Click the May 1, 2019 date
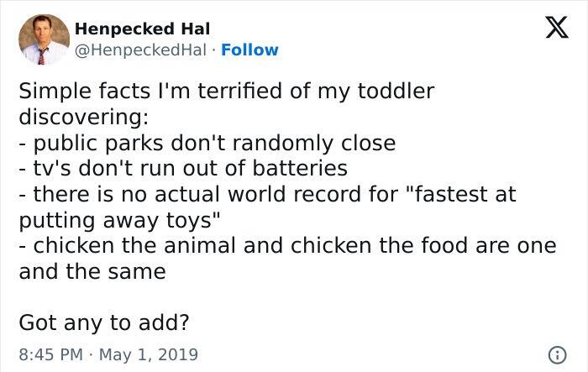The width and height of the screenshot is (588, 372). [x=150, y=354]
